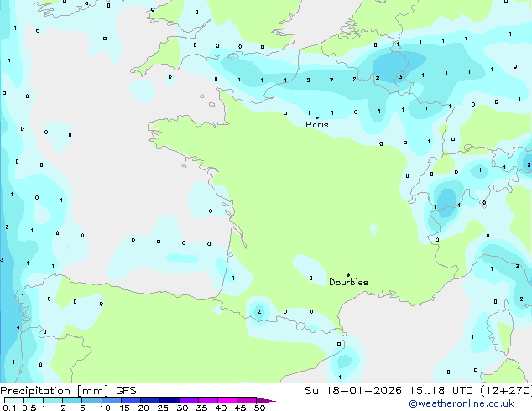Image resolution: width=532 pixels, height=411 pixels.
Task: Select the 10–15 mm blue legend swatch
Action: pyautogui.click(x=112, y=400)
